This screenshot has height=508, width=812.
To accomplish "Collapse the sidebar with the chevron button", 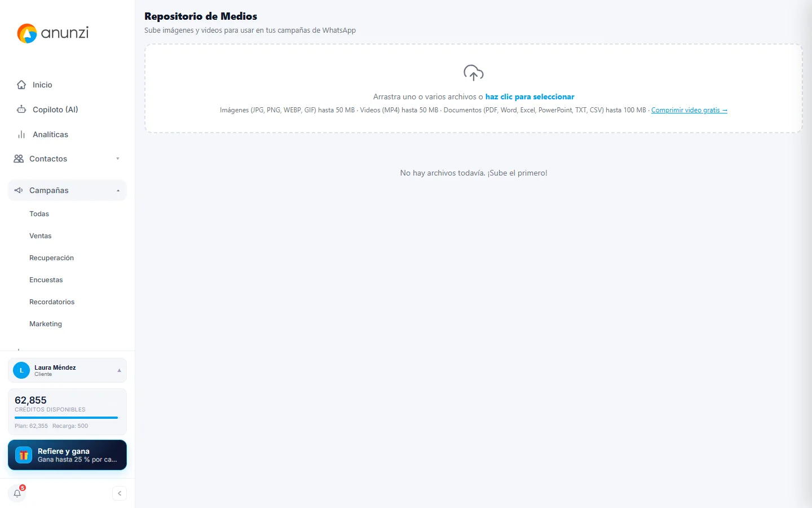I will coord(120,493).
